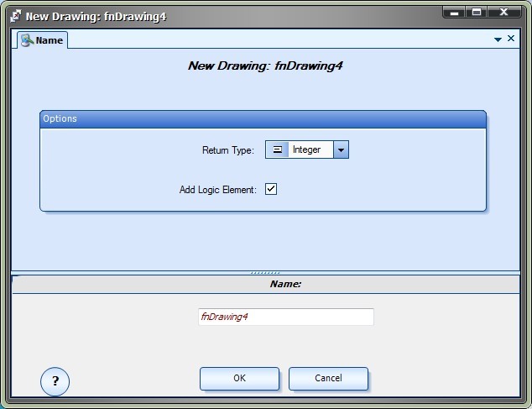Minimize the New Drawing window

coord(454,12)
